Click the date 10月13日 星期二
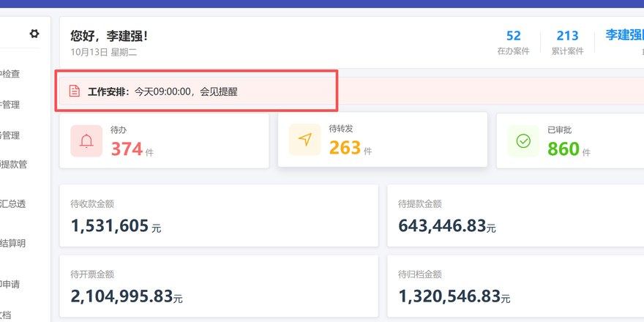644x322 pixels. point(103,52)
